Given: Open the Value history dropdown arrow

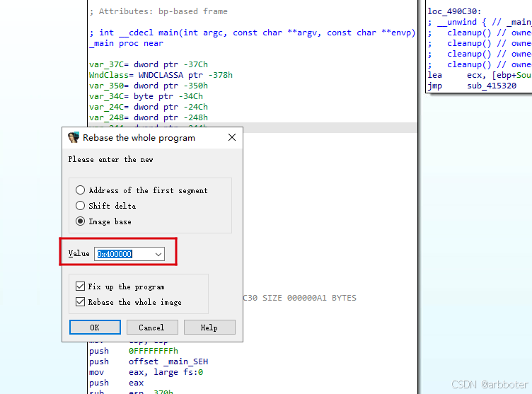Looking at the screenshot, I should pyautogui.click(x=158, y=254).
